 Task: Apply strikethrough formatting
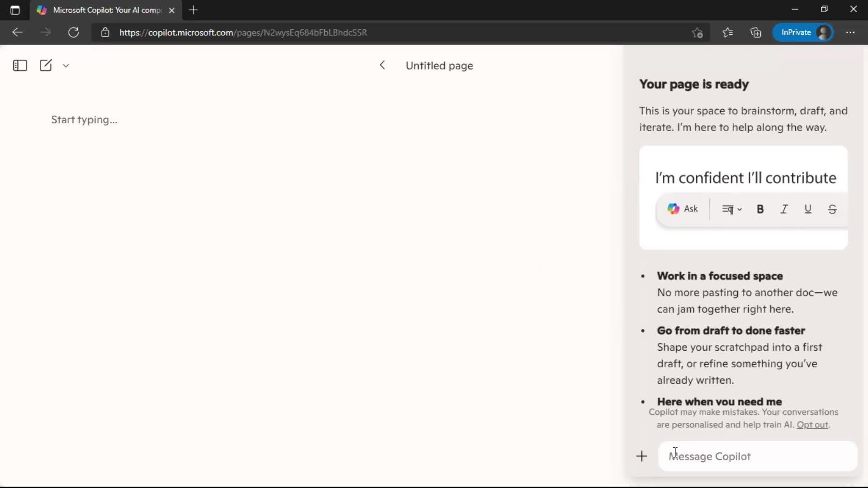(x=832, y=209)
